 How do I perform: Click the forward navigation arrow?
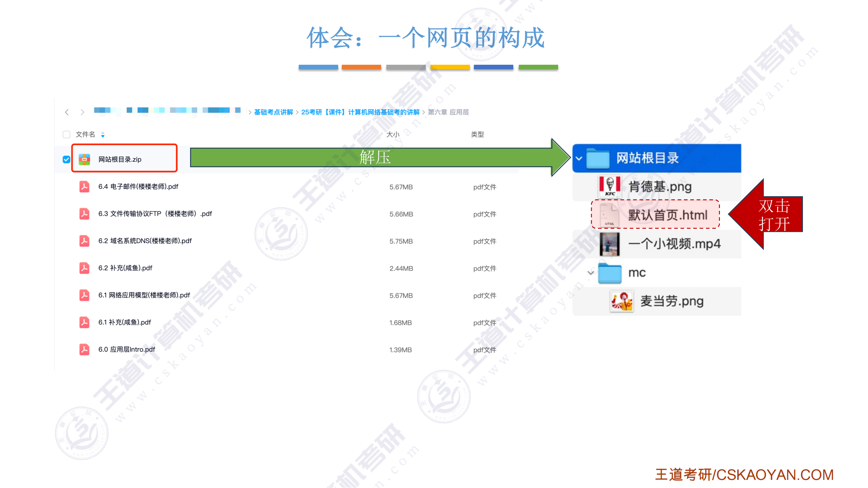point(82,112)
